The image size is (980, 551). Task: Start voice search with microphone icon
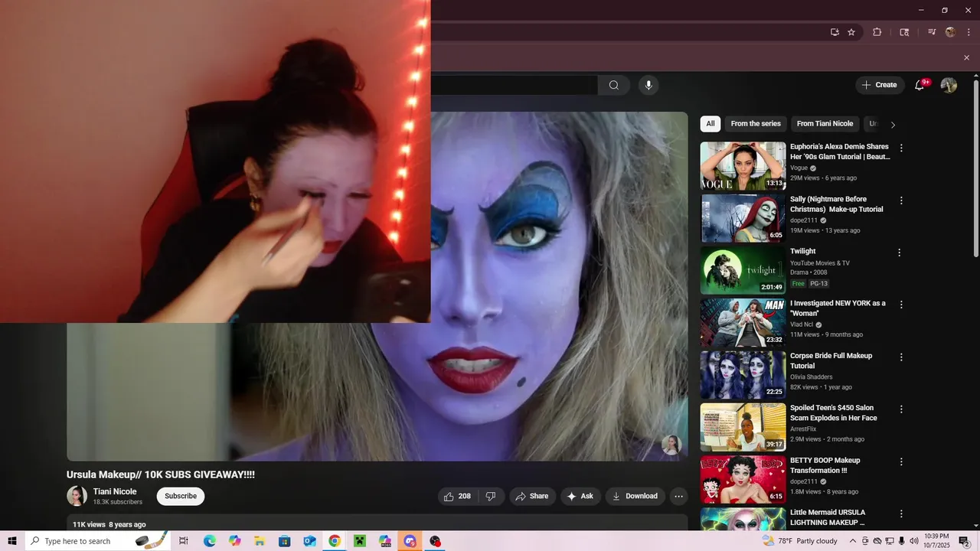pyautogui.click(x=648, y=85)
